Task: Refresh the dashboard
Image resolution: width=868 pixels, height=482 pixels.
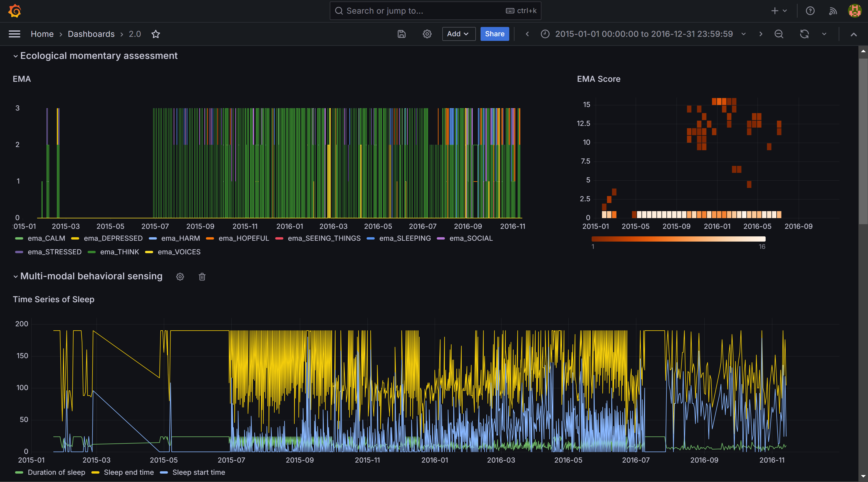Action: coord(805,34)
